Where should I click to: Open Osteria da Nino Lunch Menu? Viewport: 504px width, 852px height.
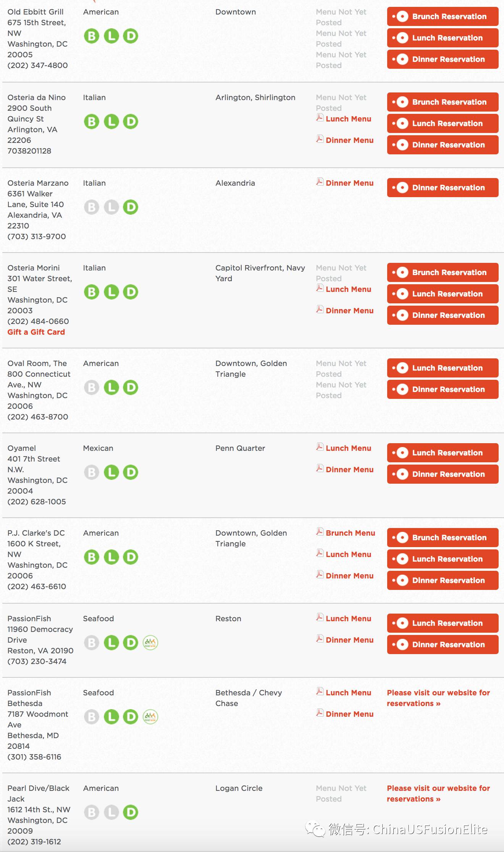[348, 119]
